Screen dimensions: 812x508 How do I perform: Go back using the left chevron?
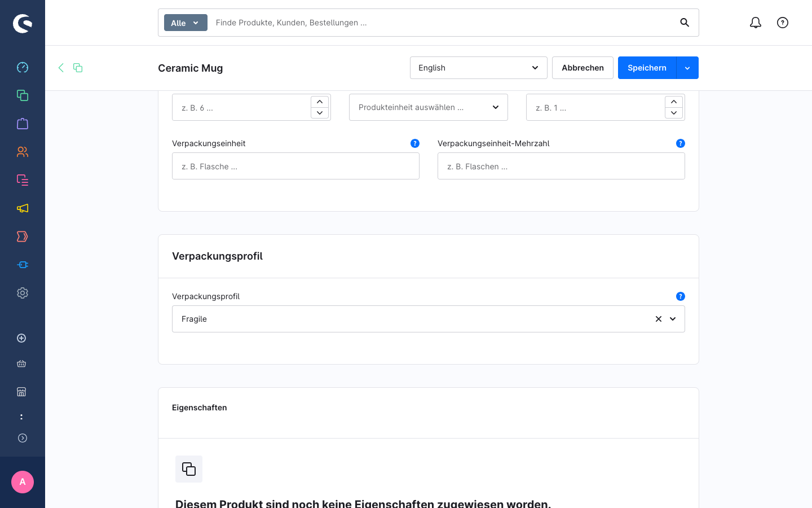[61, 68]
